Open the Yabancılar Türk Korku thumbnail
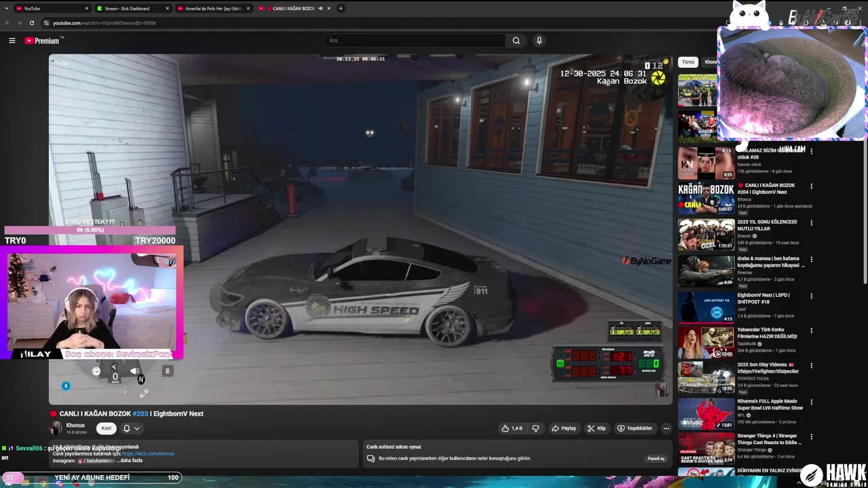868x488 pixels. tap(706, 342)
